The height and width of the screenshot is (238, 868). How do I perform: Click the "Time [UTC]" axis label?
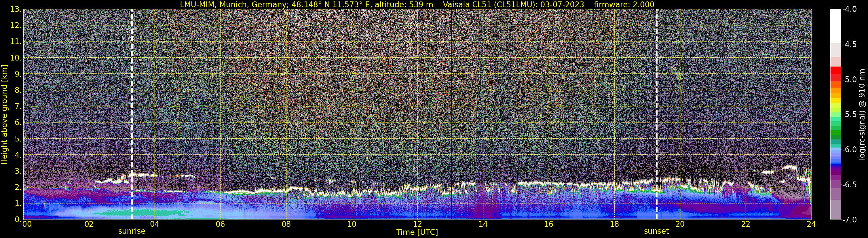(x=417, y=232)
